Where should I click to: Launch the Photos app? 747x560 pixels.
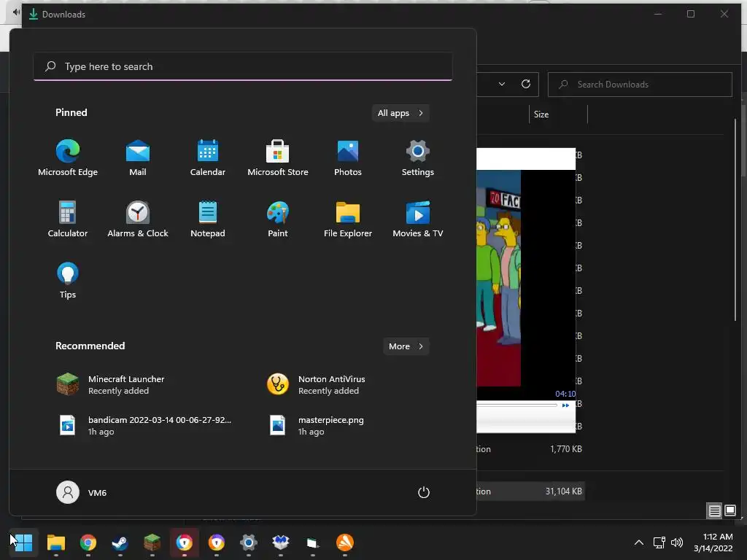[348, 158]
